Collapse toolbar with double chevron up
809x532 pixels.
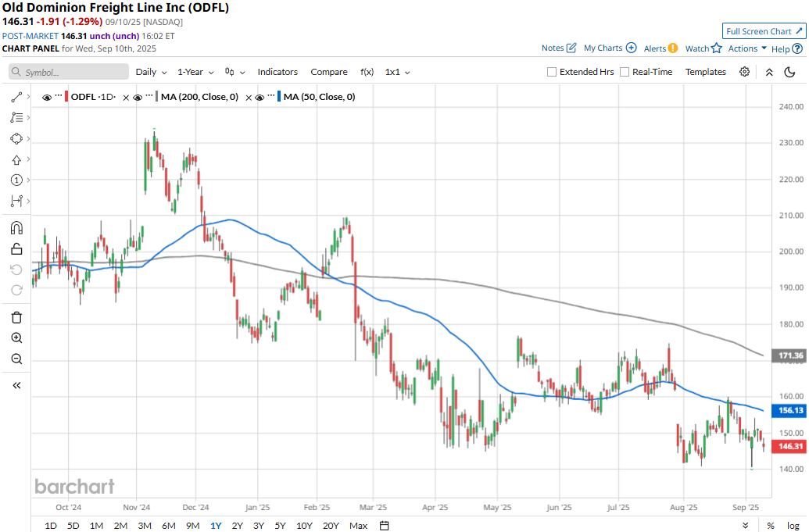point(769,72)
